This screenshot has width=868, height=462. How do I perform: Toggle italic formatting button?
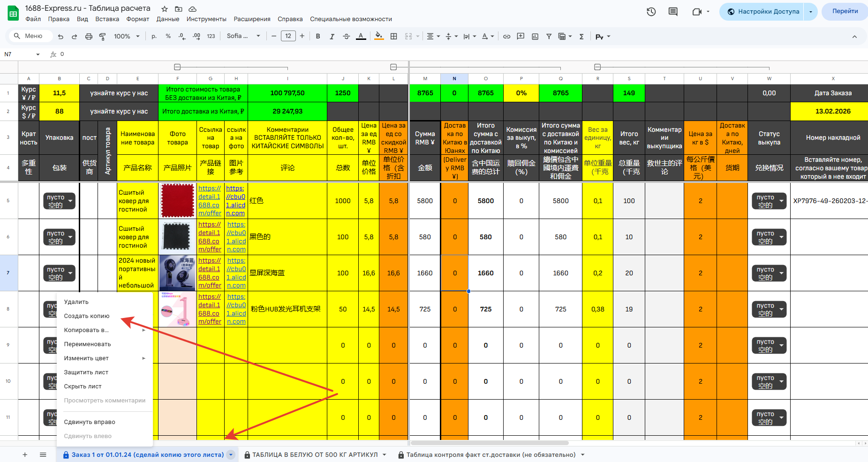click(x=332, y=37)
